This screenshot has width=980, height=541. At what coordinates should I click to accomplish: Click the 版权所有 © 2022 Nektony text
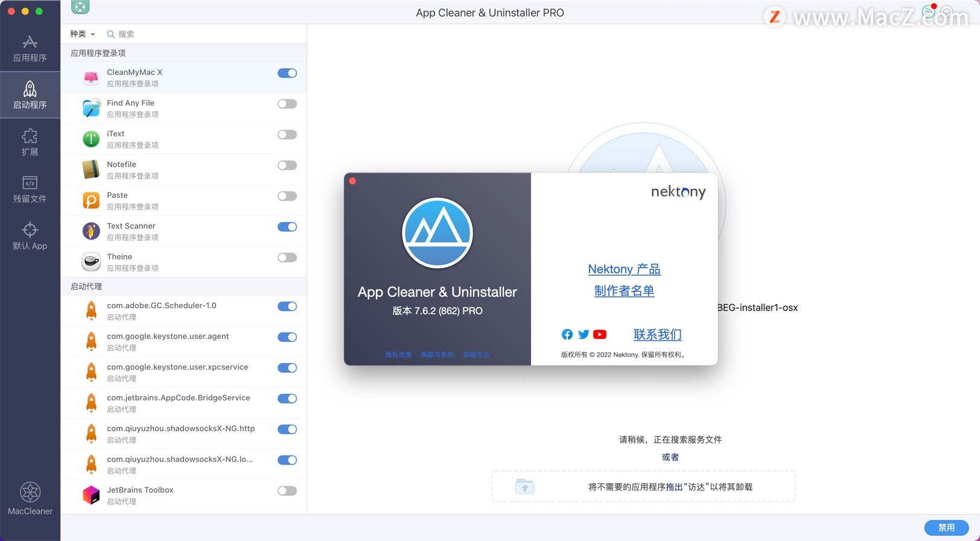coord(624,355)
